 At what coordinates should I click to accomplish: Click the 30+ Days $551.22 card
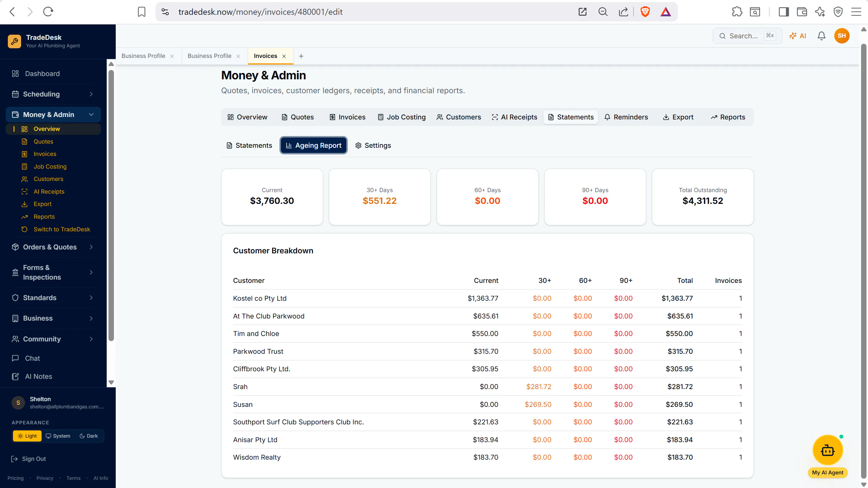379,197
